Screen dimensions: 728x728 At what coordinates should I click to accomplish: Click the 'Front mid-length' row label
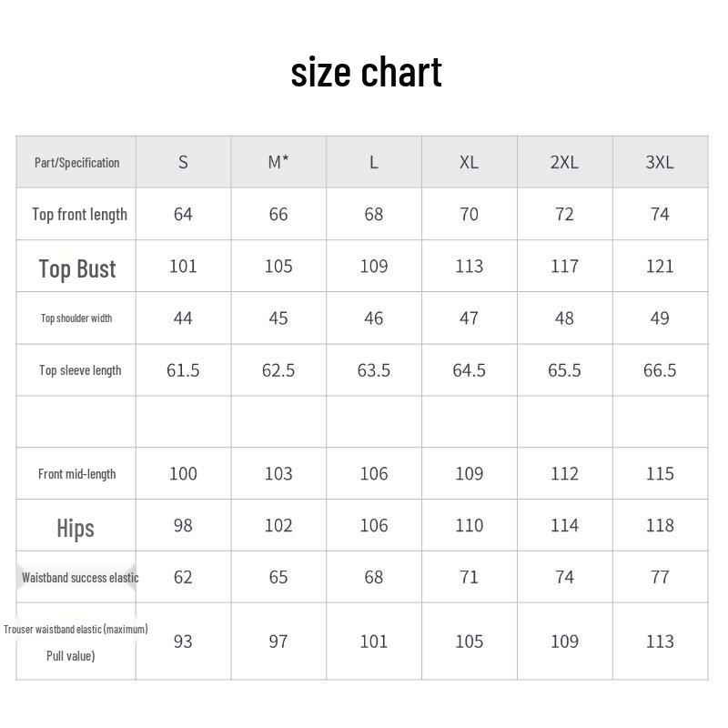pos(76,474)
